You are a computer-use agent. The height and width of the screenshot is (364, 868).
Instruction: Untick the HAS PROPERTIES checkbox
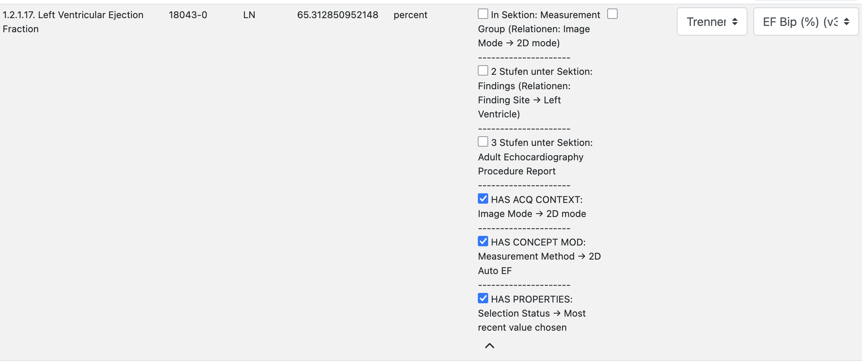click(x=483, y=298)
